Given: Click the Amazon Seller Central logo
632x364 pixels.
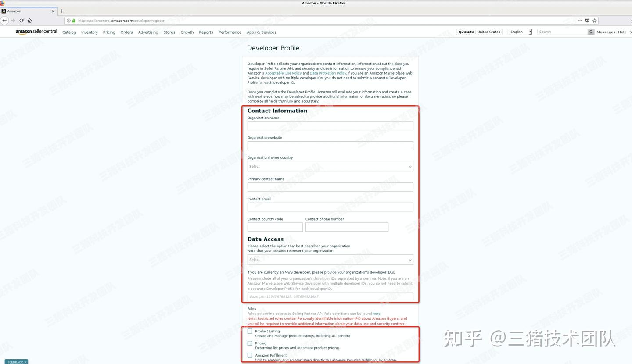Looking at the screenshot, I should (x=36, y=32).
